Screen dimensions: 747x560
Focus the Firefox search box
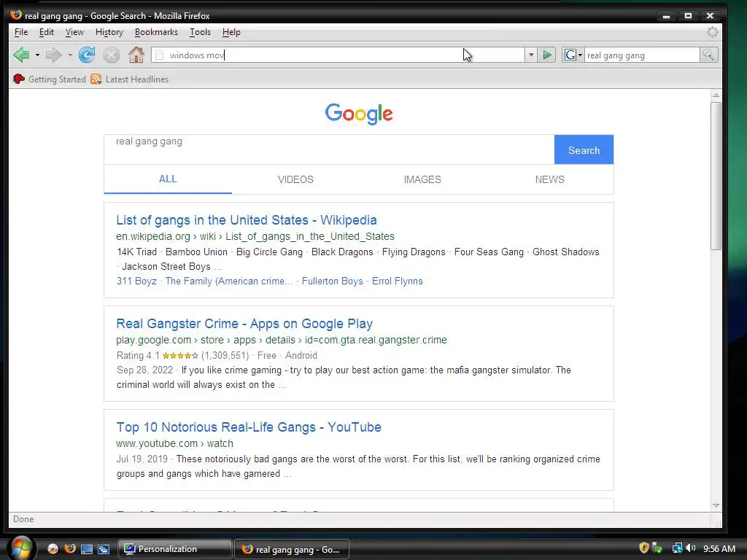pyautogui.click(x=642, y=55)
